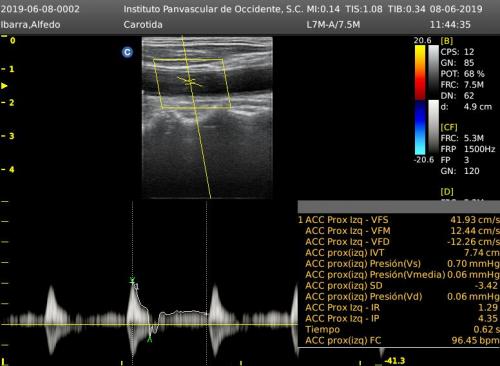Click the yellow-red positive velocity color bar

tap(420, 72)
